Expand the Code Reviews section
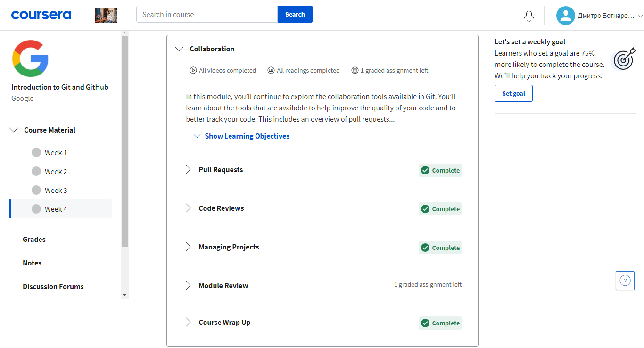Image resolution: width=644 pixels, height=348 pixels. tap(189, 208)
